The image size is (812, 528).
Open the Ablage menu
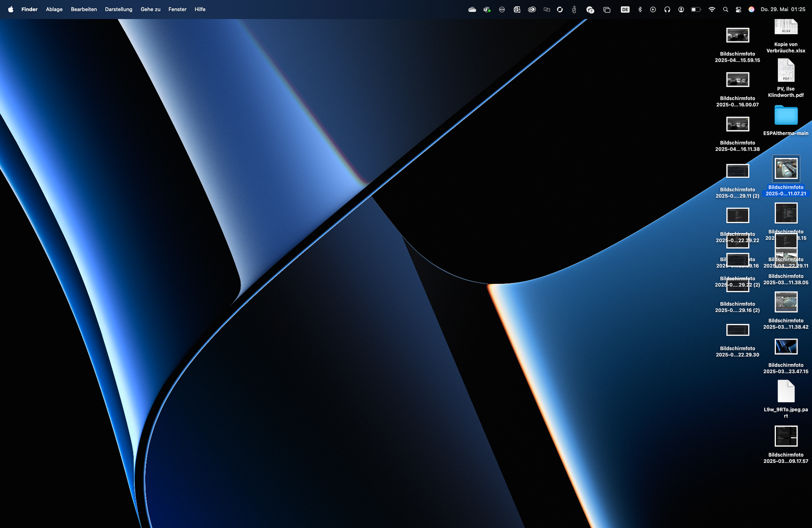pyautogui.click(x=54, y=9)
